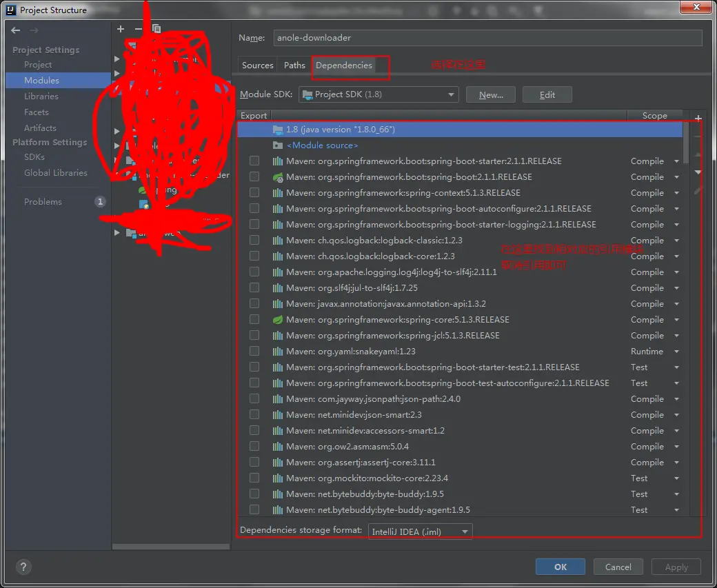Click the library icon of spring-jcl row
Viewport: 717px width, 588px height.
(x=278, y=336)
